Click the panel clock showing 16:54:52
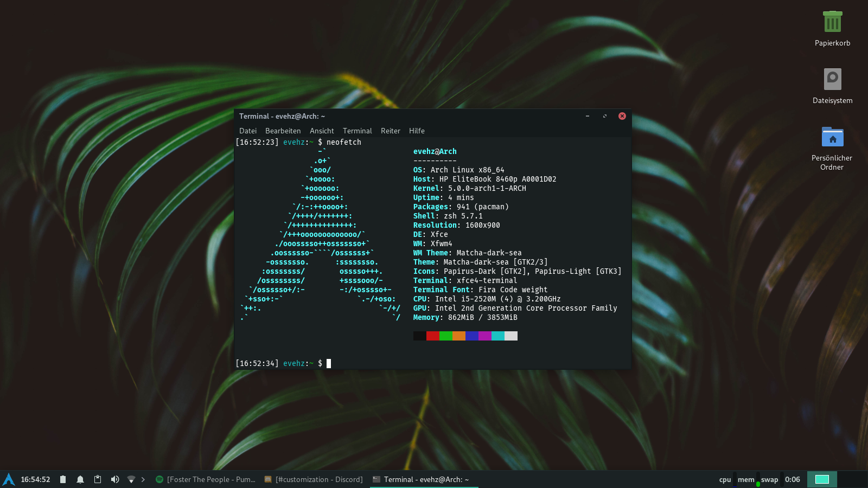The width and height of the screenshot is (868, 488). 35,479
